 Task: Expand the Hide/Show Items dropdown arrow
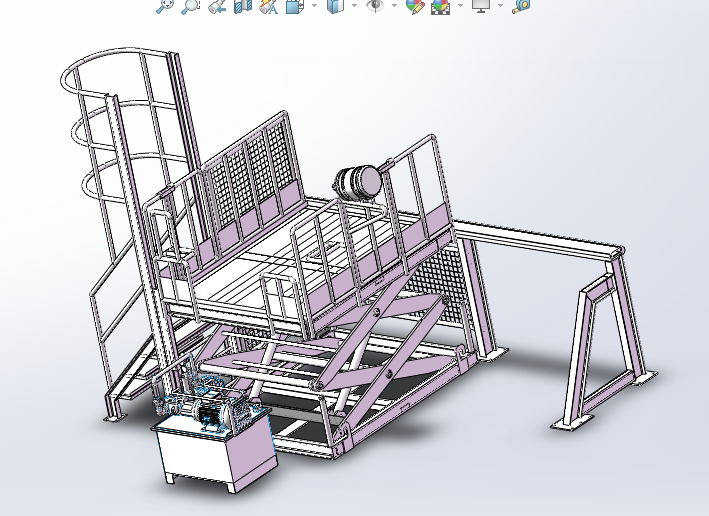pyautogui.click(x=394, y=6)
